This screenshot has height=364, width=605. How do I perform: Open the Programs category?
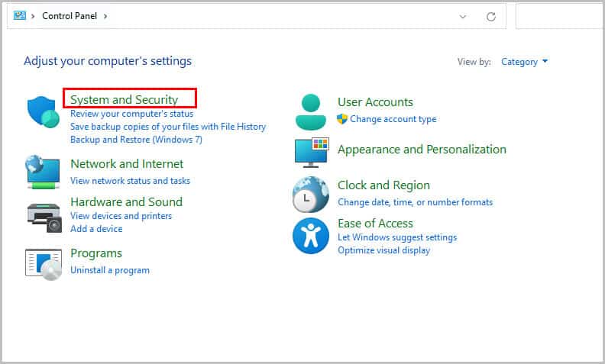96,253
